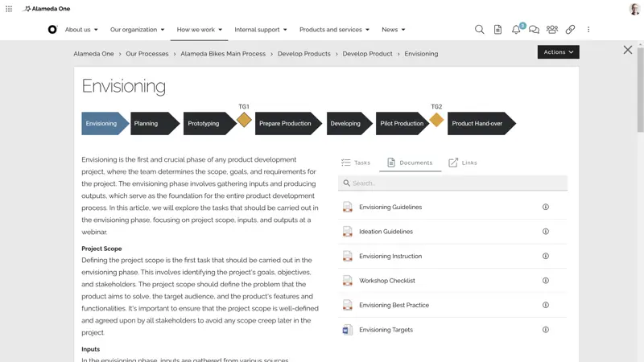The image size is (644, 362).
Task: Go to Alameda One breadcrumb
Action: coord(93,54)
